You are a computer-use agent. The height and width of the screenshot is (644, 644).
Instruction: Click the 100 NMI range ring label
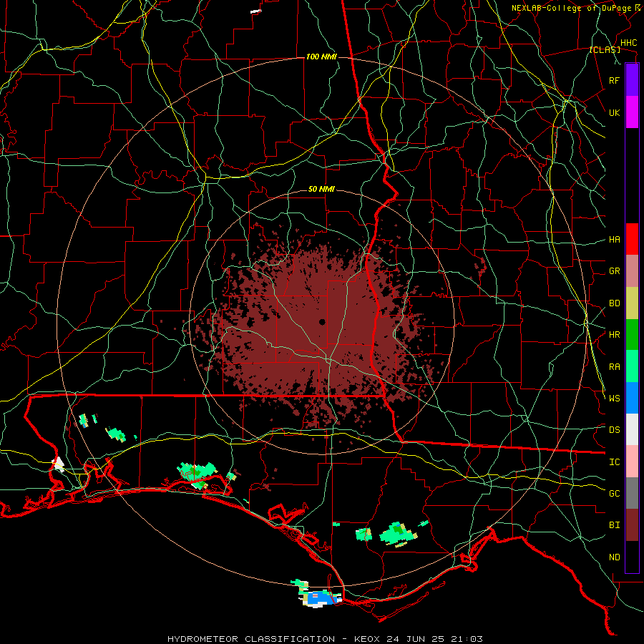coord(321,57)
